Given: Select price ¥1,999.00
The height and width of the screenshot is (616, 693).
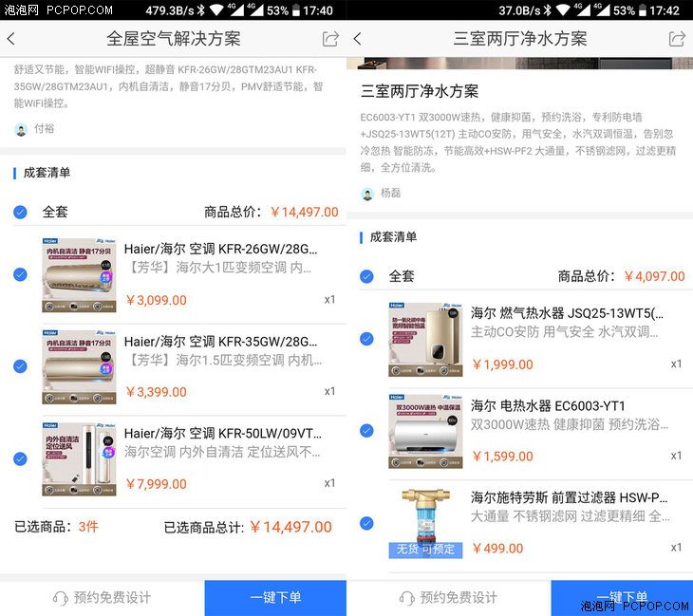Looking at the screenshot, I should 503,364.
